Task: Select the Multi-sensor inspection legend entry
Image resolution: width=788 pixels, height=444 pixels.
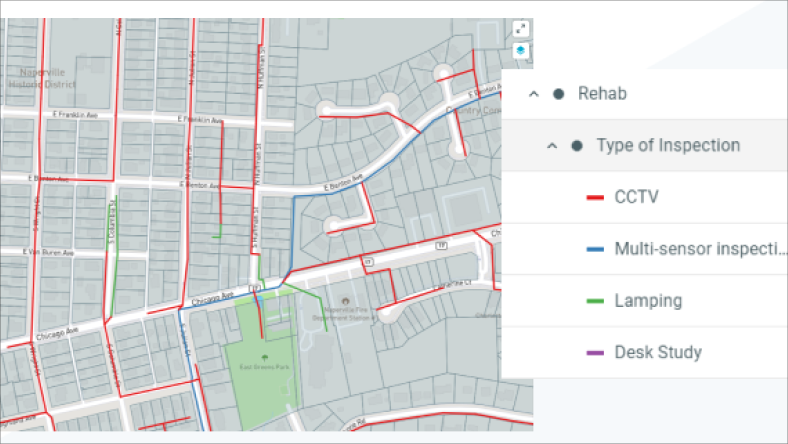Action: coord(701,249)
